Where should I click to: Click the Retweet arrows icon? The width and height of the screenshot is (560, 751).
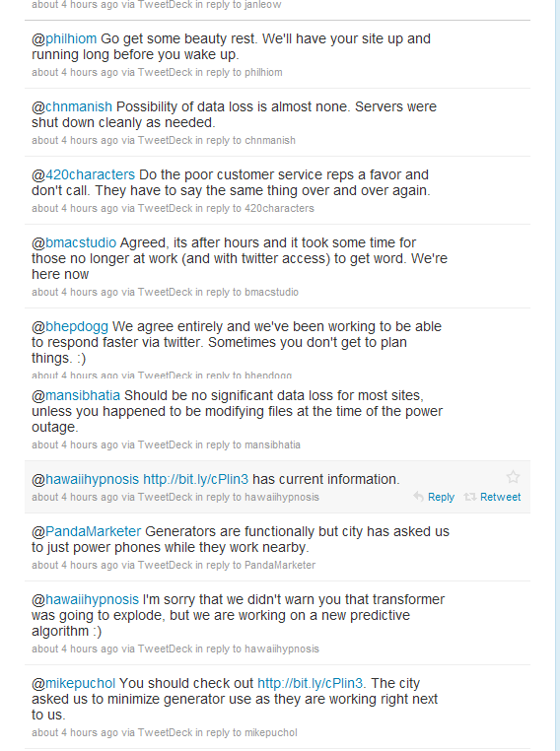tap(470, 497)
